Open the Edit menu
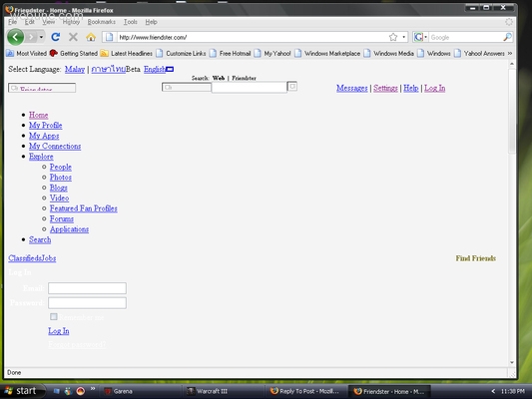The width and height of the screenshot is (532, 399). point(29,22)
